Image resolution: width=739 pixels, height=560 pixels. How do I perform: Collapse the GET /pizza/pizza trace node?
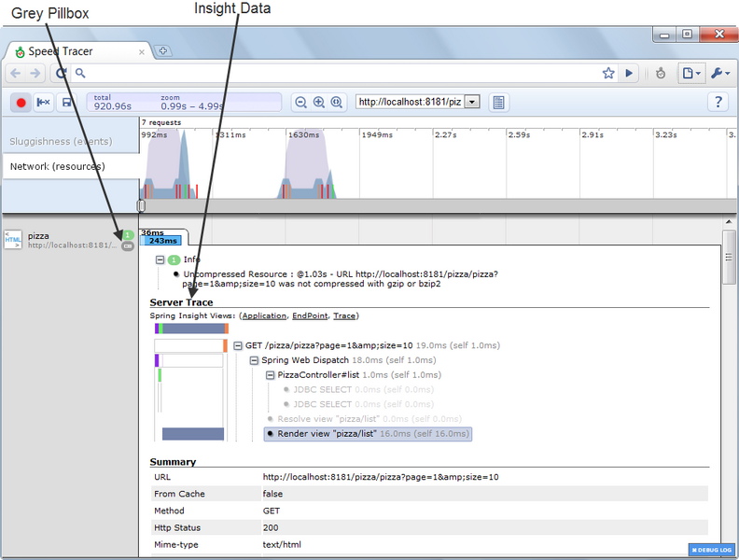(x=238, y=345)
